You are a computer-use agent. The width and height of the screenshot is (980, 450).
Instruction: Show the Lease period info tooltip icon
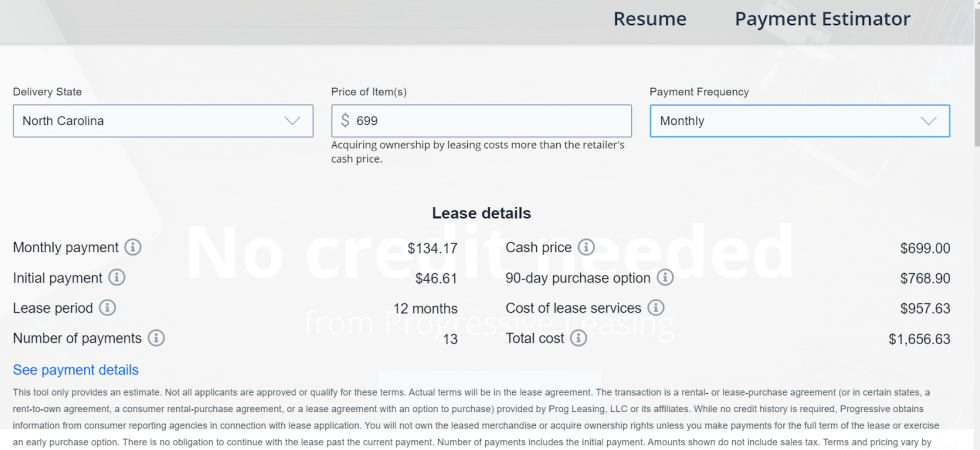pos(108,308)
